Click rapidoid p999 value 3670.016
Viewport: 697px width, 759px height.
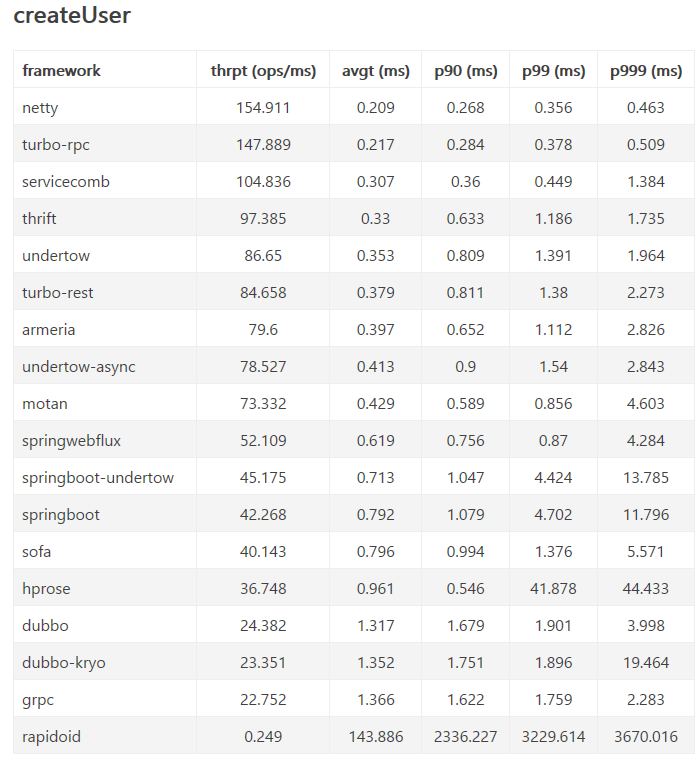[x=646, y=737]
